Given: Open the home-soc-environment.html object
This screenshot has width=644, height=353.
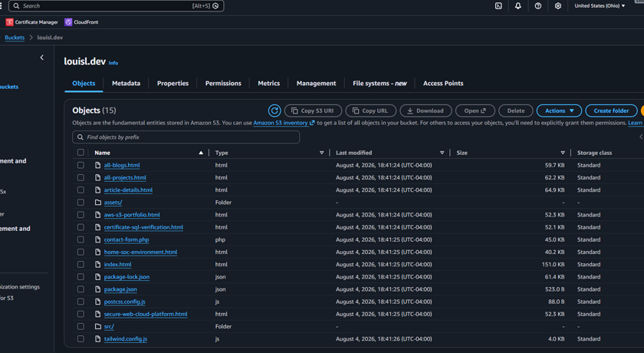Looking at the screenshot, I should point(140,252).
